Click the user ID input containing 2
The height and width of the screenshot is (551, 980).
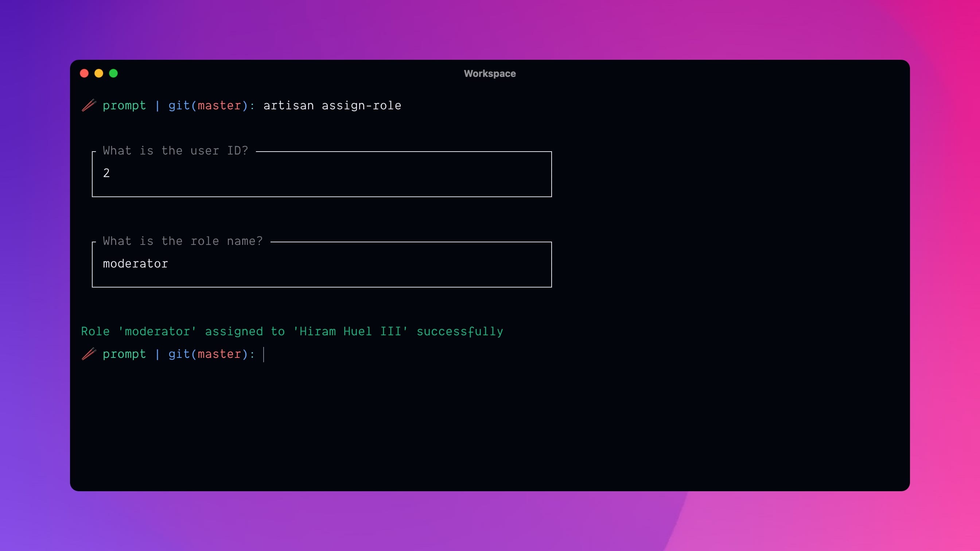(322, 174)
